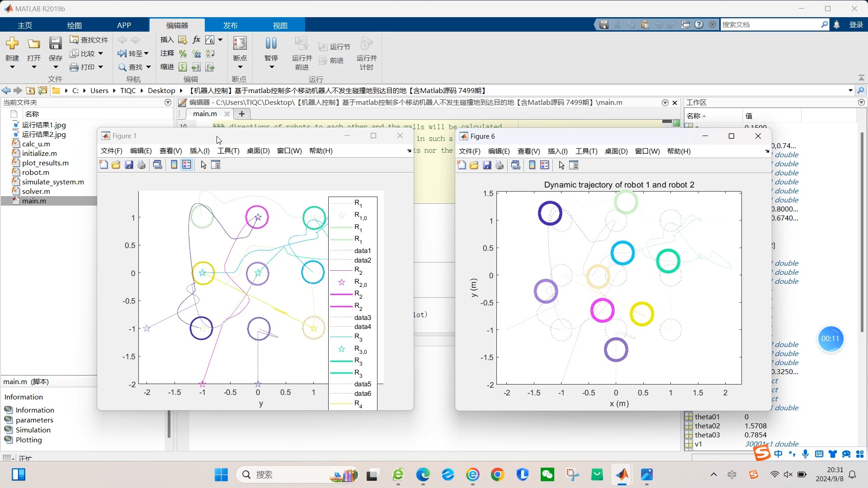Click the Breakpoints (断点) icon
Viewport: 868px width, 488px height.
pyautogui.click(x=240, y=44)
